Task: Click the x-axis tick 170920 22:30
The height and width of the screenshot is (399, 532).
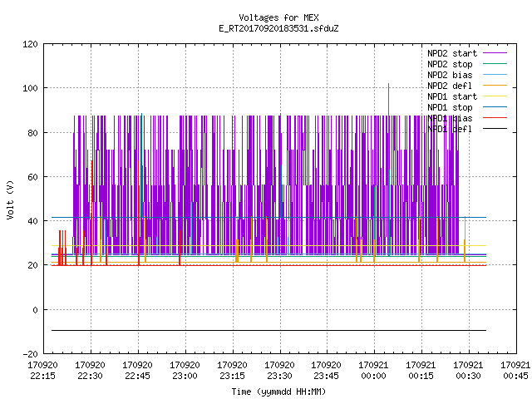Action: point(91,371)
